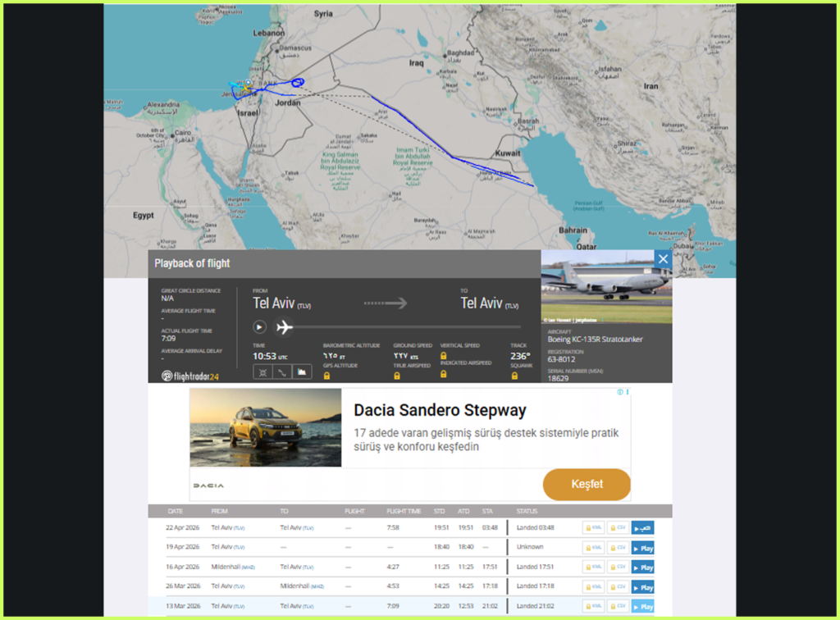This screenshot has width=840, height=620.
Task: Click the KML download for 13 Mar 2026 flight
Action: click(594, 606)
